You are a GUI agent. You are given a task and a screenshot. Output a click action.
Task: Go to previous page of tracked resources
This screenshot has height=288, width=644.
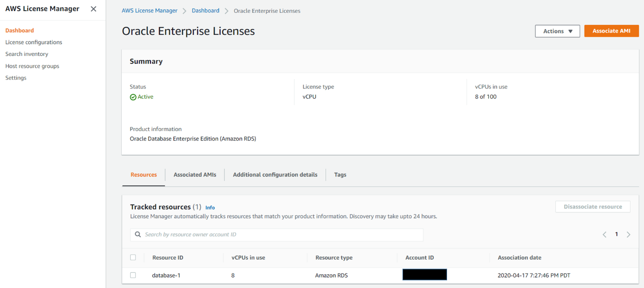point(605,234)
